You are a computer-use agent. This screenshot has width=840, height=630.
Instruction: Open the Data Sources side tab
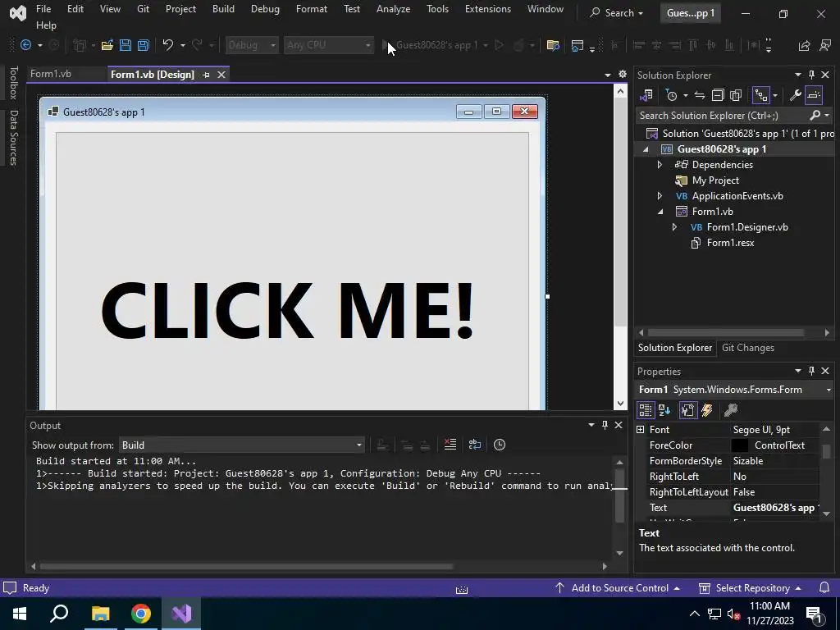pyautogui.click(x=14, y=138)
